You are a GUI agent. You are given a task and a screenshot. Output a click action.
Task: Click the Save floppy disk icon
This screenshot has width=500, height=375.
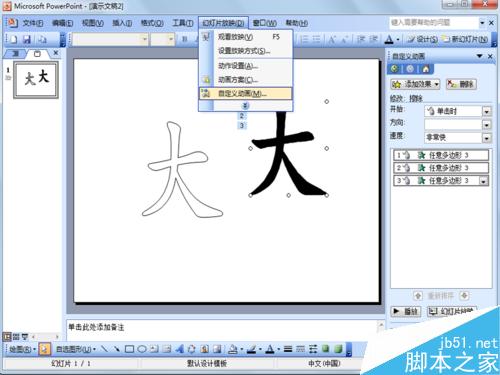(27, 39)
